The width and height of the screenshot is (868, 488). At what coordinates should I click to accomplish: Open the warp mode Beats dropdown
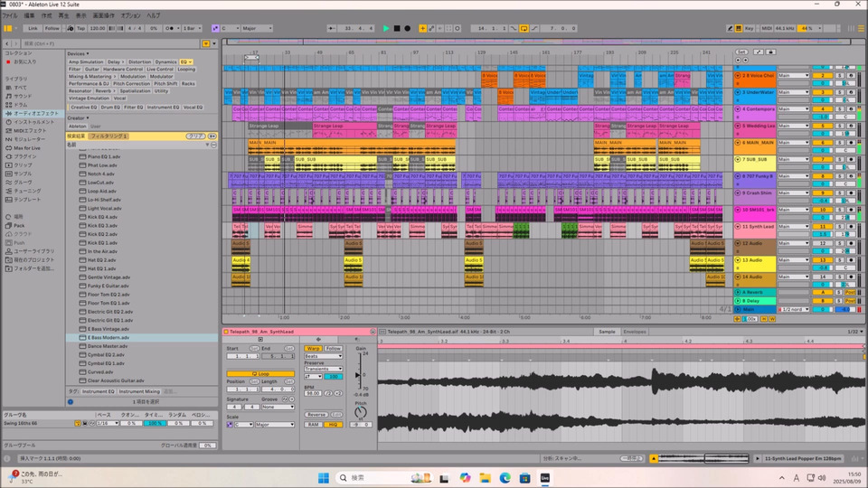click(x=323, y=356)
